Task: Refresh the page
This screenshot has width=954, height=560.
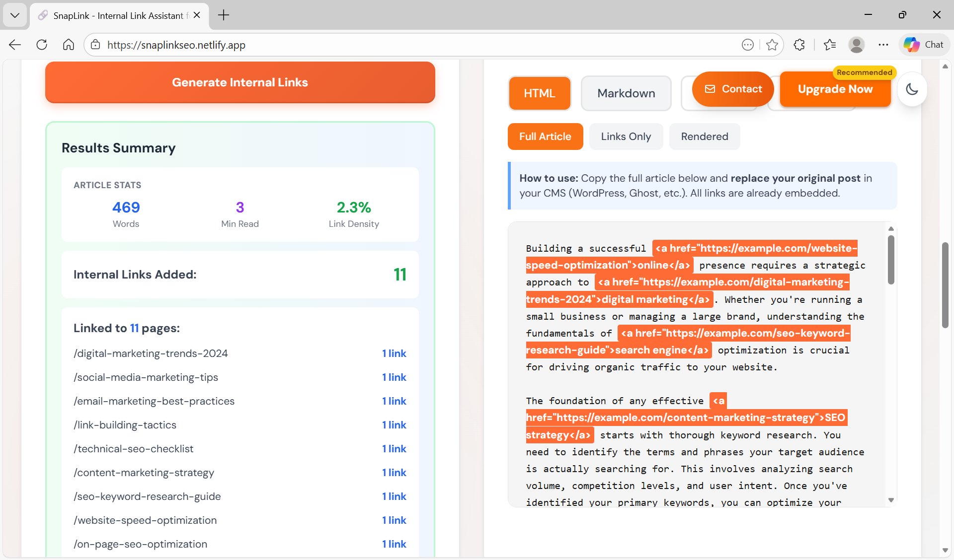Action: [x=42, y=45]
